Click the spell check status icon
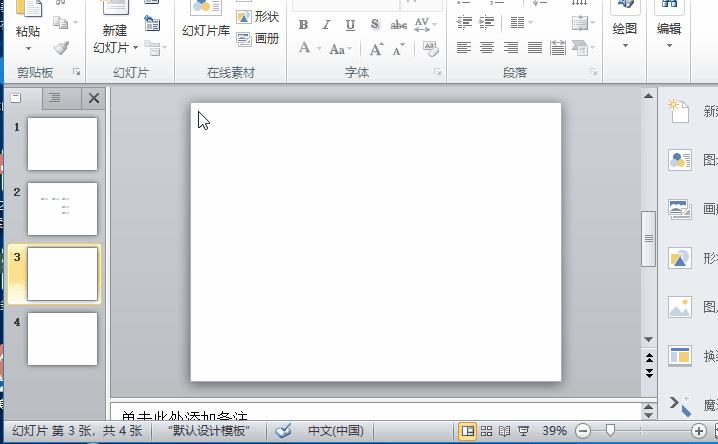 point(283,431)
